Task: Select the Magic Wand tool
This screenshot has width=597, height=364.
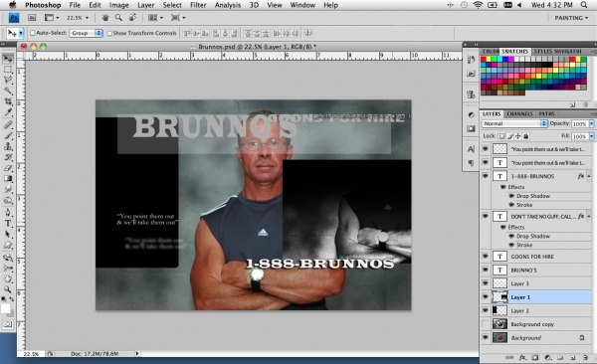Action: (x=8, y=91)
